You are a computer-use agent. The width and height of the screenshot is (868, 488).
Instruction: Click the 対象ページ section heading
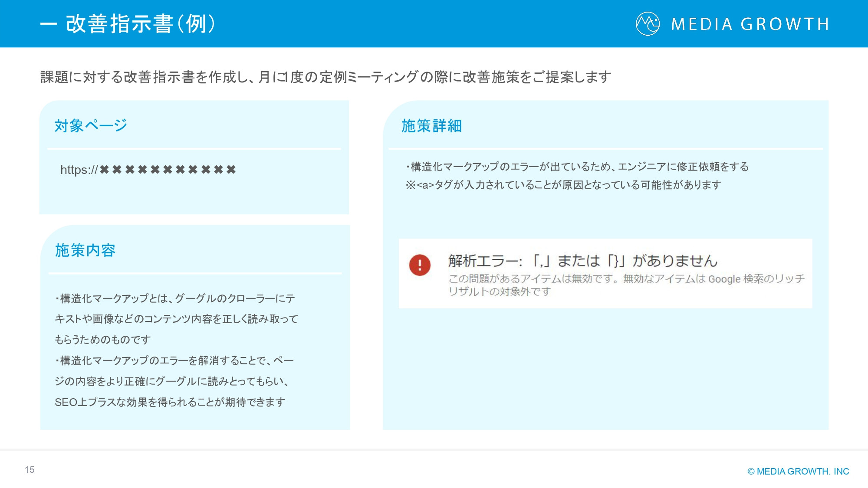point(90,124)
